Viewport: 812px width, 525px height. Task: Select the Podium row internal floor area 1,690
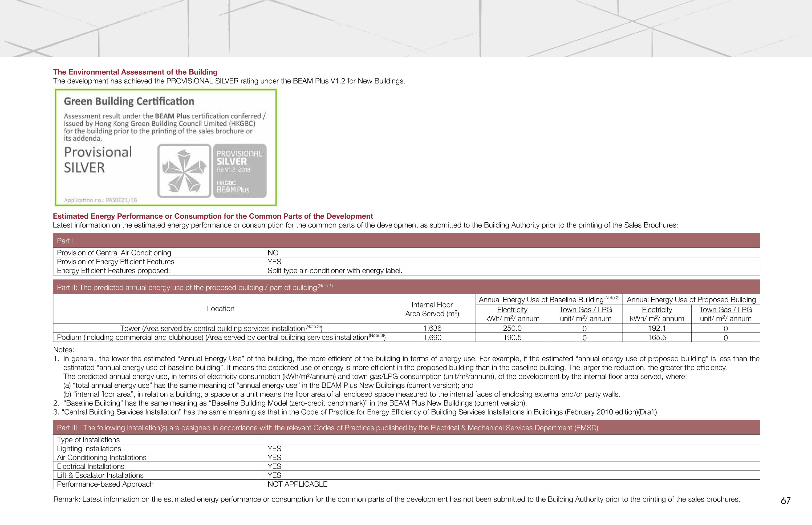[x=432, y=338]
